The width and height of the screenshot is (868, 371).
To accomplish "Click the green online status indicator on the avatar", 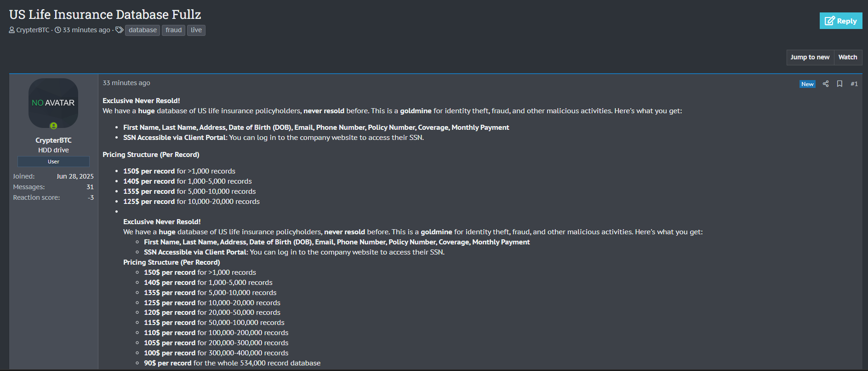I will pyautogui.click(x=54, y=126).
